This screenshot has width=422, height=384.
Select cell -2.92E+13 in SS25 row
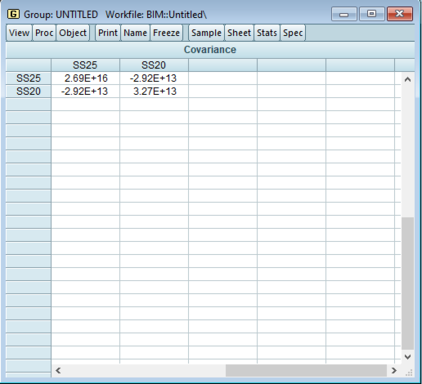153,78
